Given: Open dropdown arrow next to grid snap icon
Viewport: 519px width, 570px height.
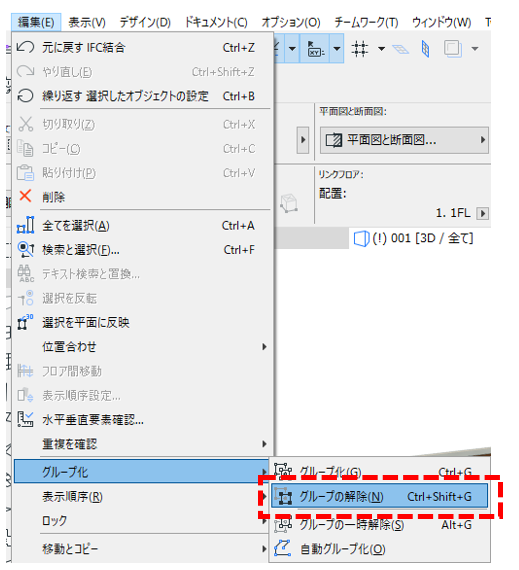Looking at the screenshot, I should (x=381, y=48).
